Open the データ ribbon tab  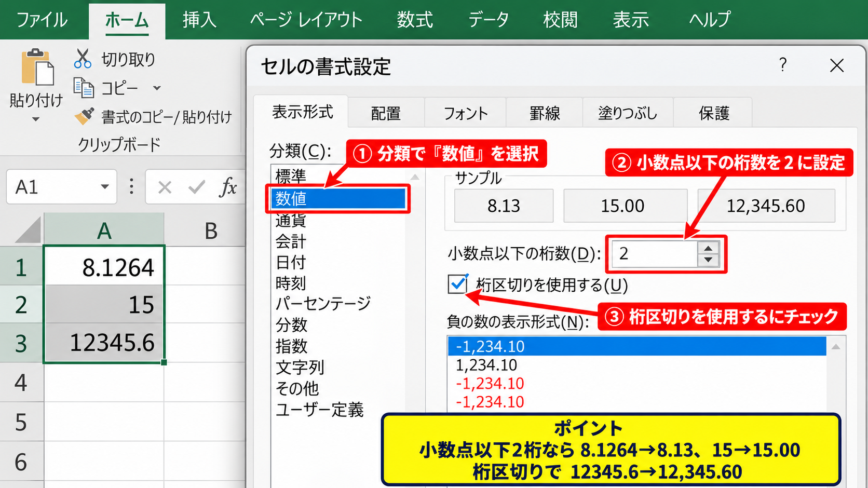click(x=488, y=20)
